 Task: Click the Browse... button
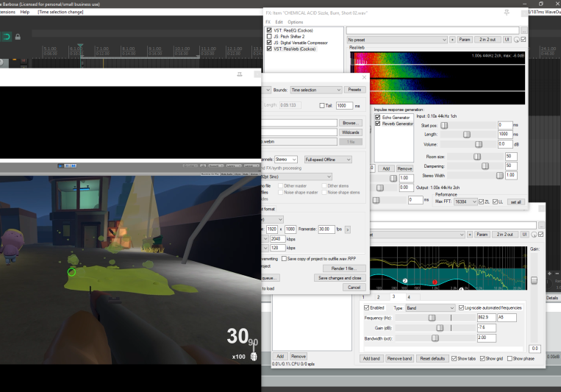[351, 123]
